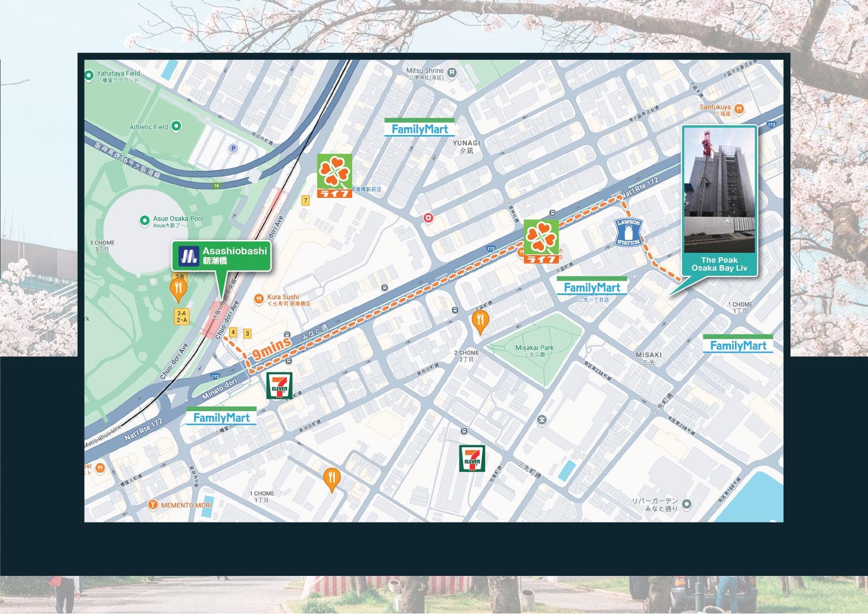
Task: Click the MEMENTO MORI bar marker
Action: (x=153, y=505)
